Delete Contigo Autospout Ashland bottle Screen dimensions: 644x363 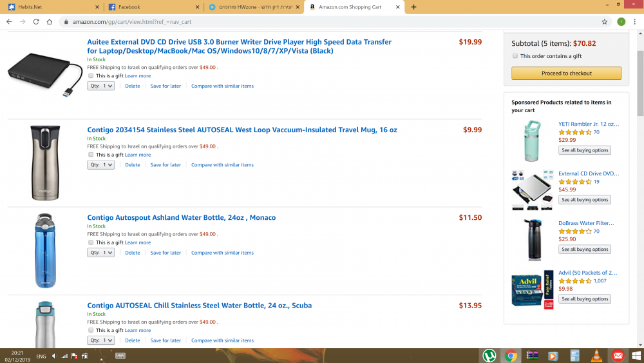tap(132, 253)
